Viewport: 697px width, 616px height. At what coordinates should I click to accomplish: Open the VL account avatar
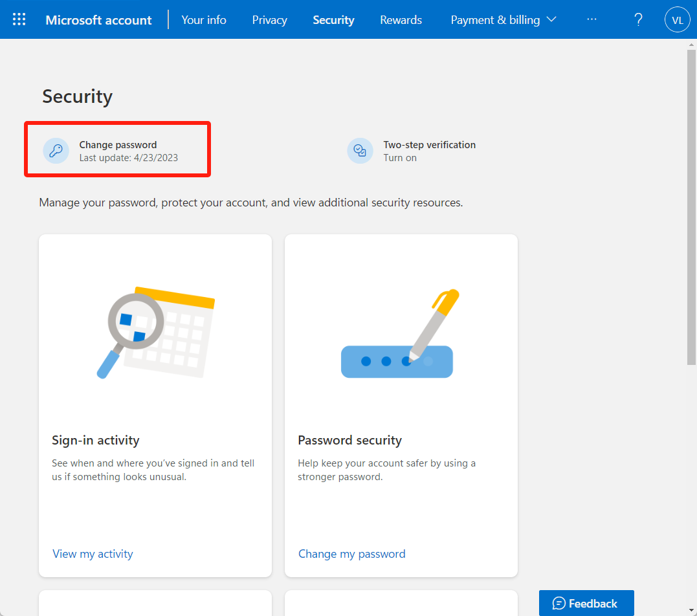[x=677, y=19]
